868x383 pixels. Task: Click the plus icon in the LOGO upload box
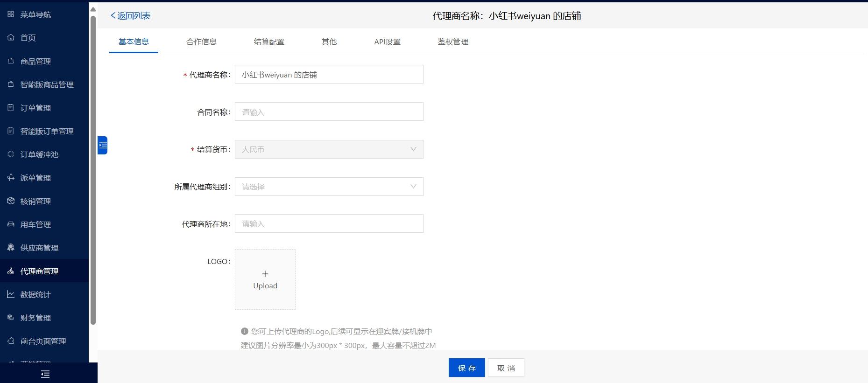265,274
